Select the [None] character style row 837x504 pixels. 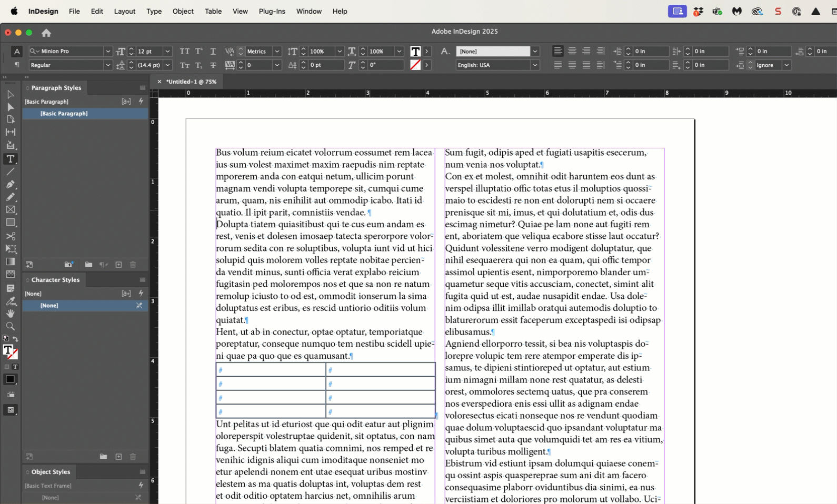pos(85,306)
